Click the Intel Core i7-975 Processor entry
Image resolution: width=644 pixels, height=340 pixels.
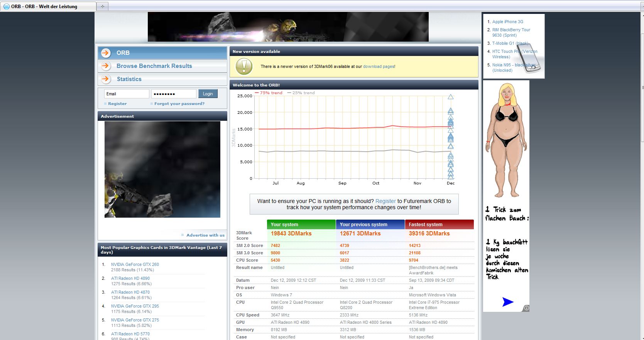click(434, 305)
